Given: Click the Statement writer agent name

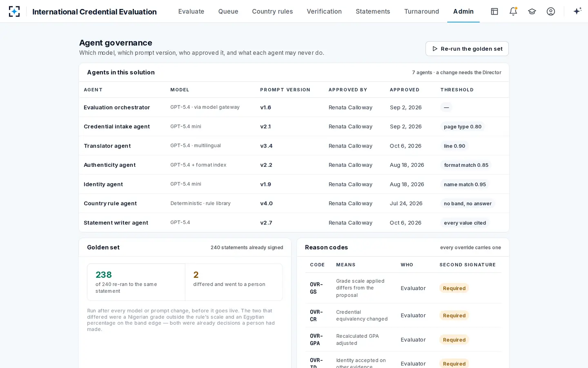Looking at the screenshot, I should pyautogui.click(x=116, y=223).
